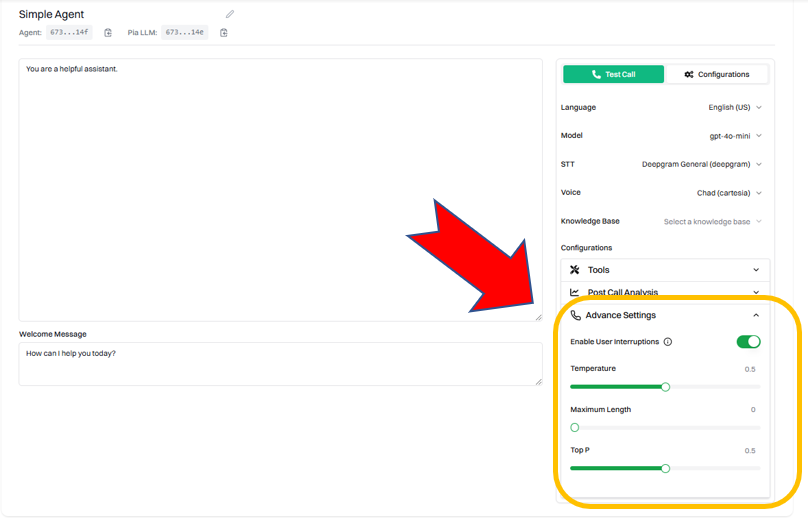
Task: Expand the Post Call Analysis section chevron
Action: [x=756, y=292]
